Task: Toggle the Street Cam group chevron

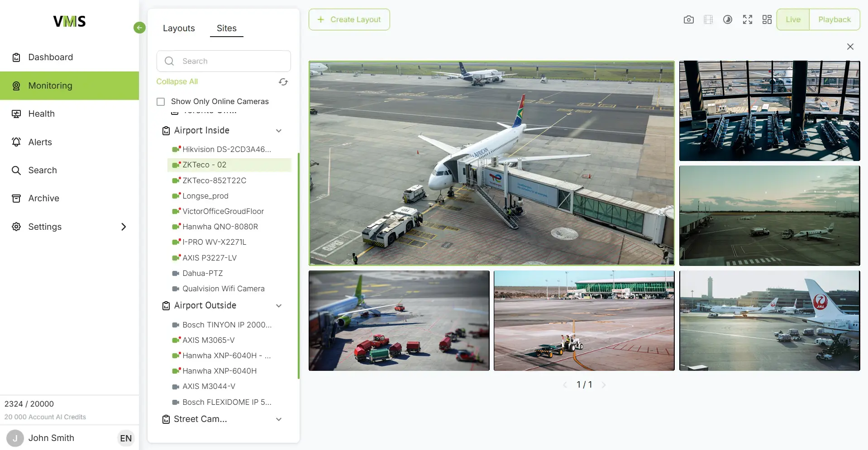Action: click(279, 419)
